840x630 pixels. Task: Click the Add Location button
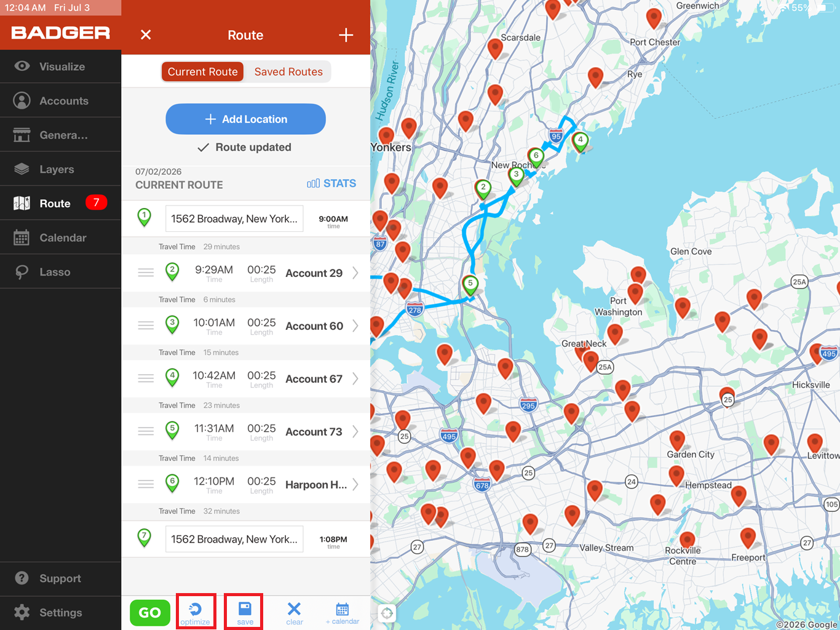[x=245, y=119]
